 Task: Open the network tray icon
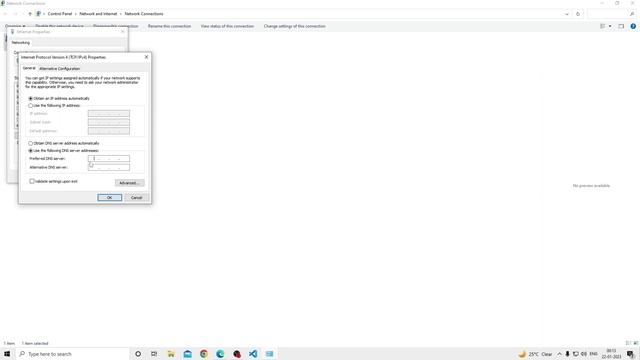tap(576, 354)
